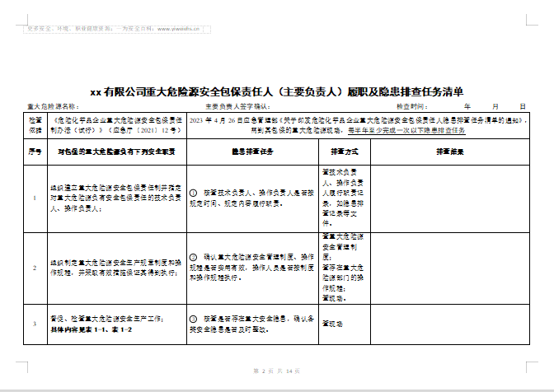This screenshot has width=554, height=392.
Task: Select the "隐患排查任务" column header
Action: (252, 152)
